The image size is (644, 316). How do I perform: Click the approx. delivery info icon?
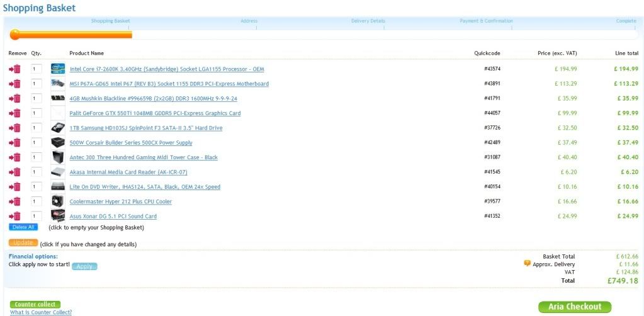(x=527, y=264)
